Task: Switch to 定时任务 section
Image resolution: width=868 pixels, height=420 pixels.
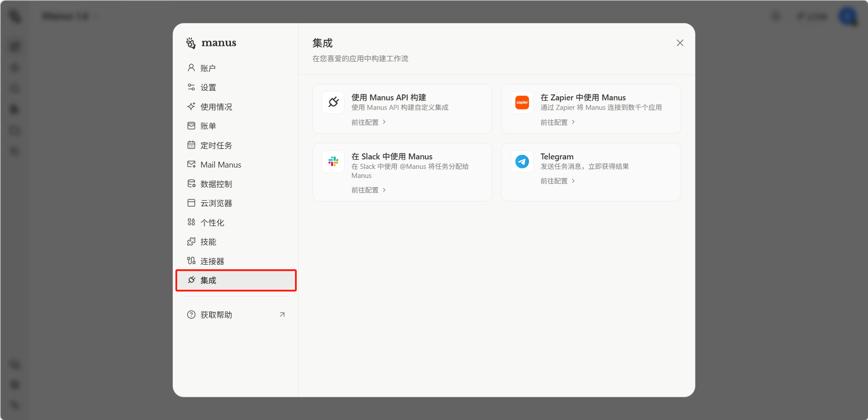Action: tap(216, 145)
